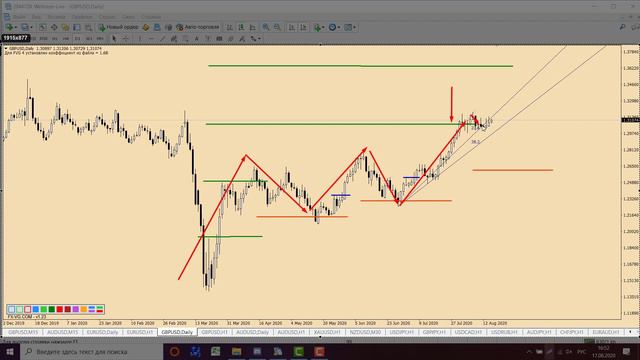640x360 pixels.
Task: Open the Вставка menu
Action: coord(56,17)
